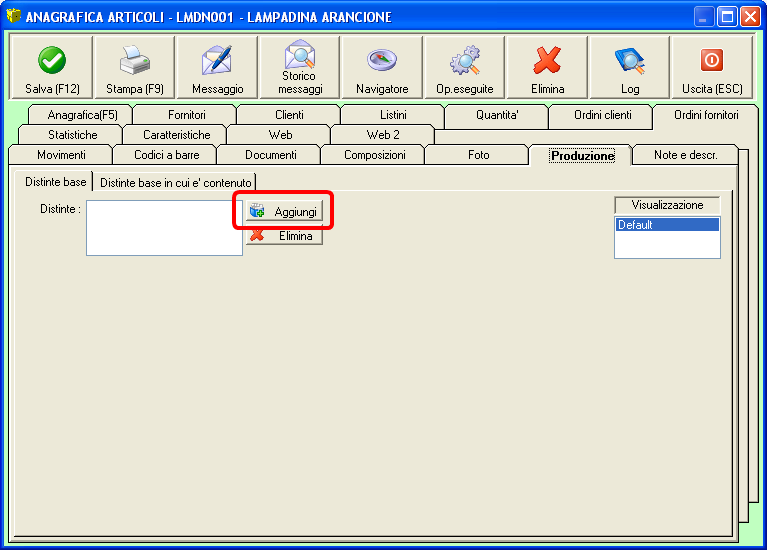767x550 pixels.
Task: Open Storico messaggi from the toolbar
Action: tap(300, 55)
